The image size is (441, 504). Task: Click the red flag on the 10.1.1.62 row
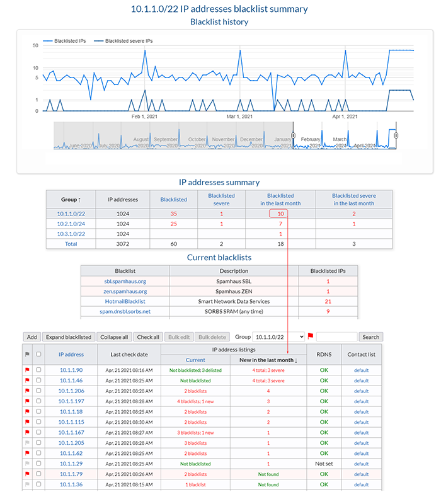coord(27,453)
